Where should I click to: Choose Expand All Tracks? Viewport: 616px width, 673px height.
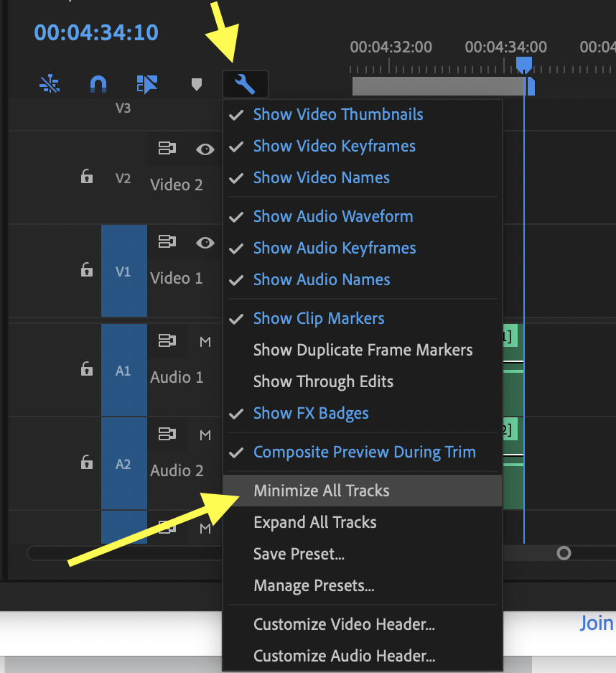coord(314,522)
